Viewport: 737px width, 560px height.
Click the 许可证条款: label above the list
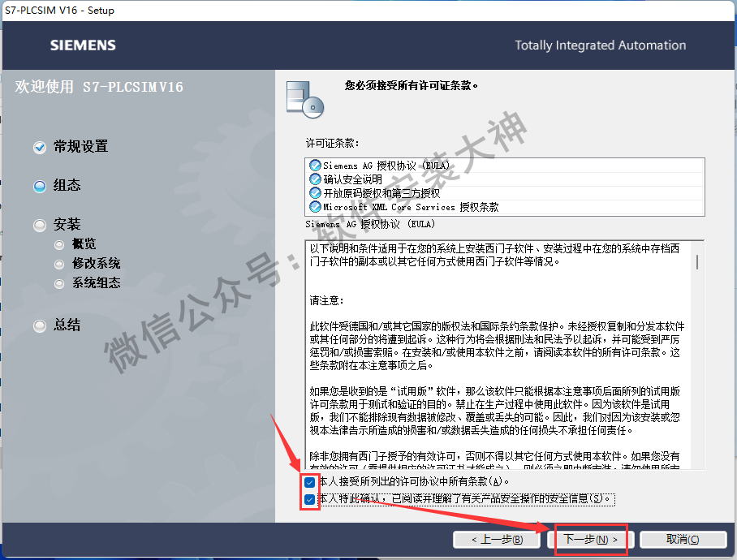coord(333,144)
